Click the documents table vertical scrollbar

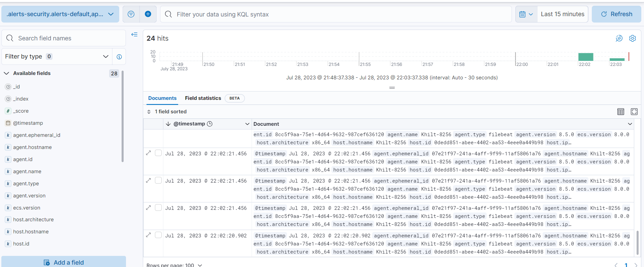637,242
